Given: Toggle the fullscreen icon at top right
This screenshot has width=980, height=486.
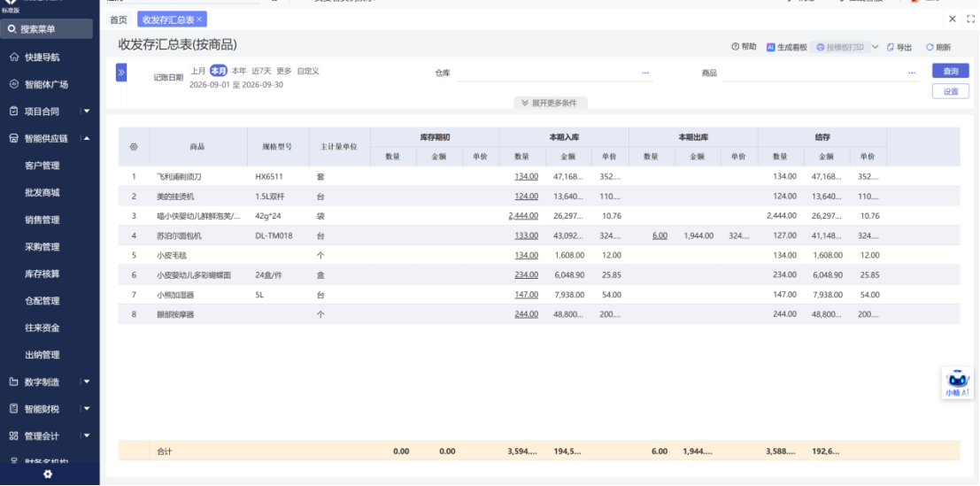Looking at the screenshot, I should (x=970, y=19).
